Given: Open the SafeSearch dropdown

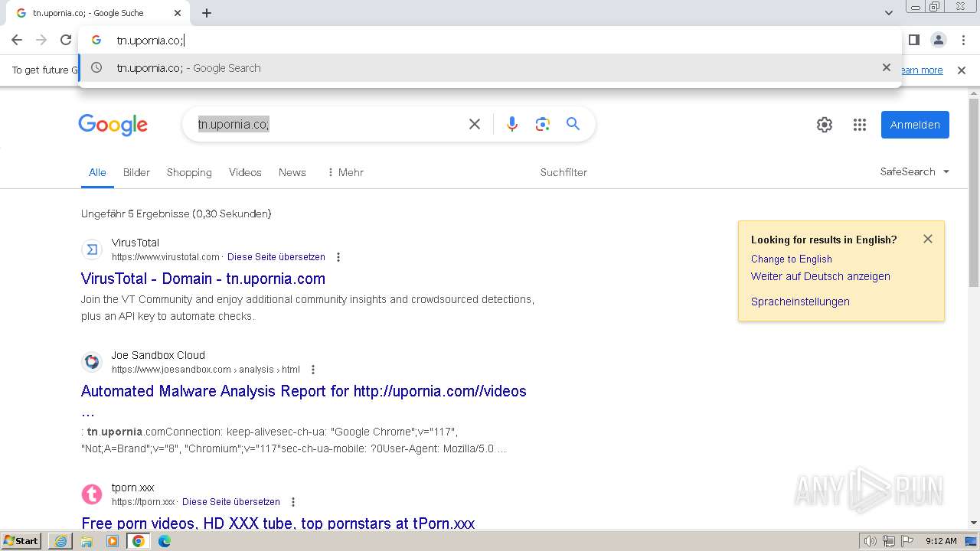Looking at the screenshot, I should point(915,171).
